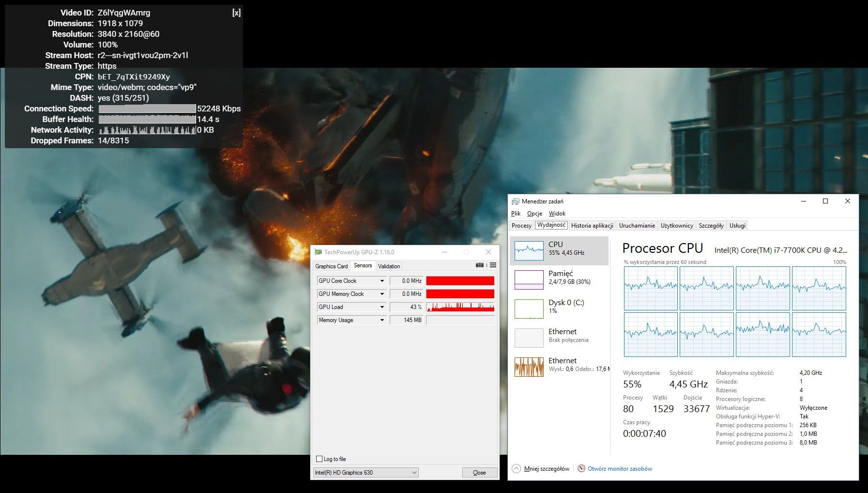This screenshot has width=868, height=493.
Task: Open the GPU Memory Clock sensor dropdown
Action: [382, 294]
